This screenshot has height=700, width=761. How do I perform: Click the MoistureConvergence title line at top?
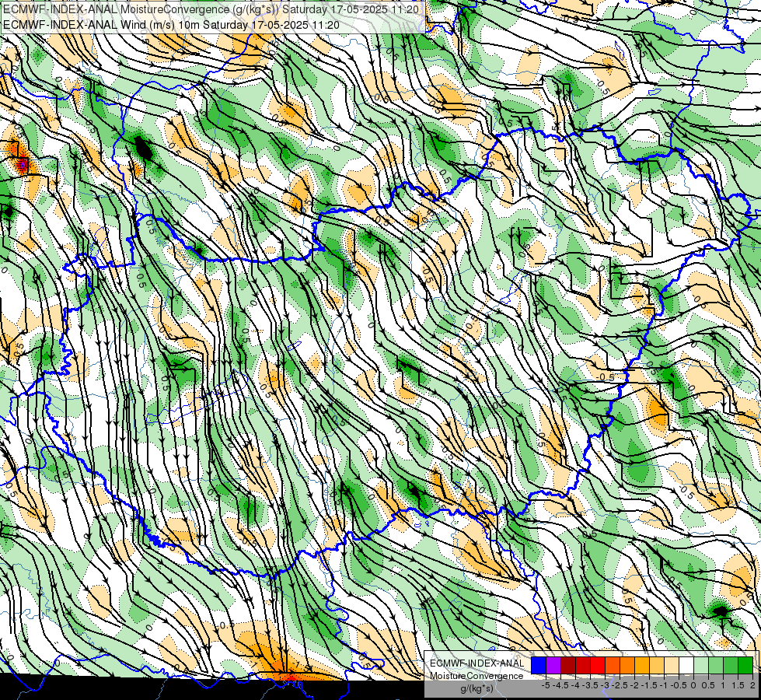(x=211, y=9)
